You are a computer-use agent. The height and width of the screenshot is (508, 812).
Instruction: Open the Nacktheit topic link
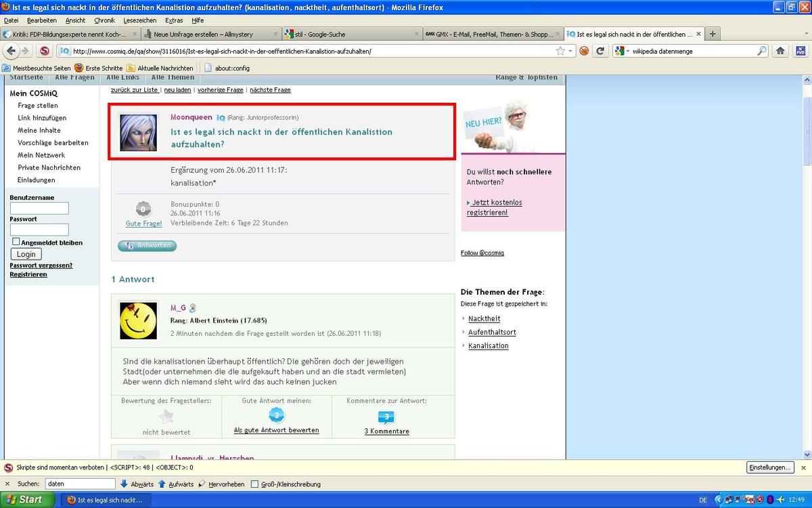484,318
